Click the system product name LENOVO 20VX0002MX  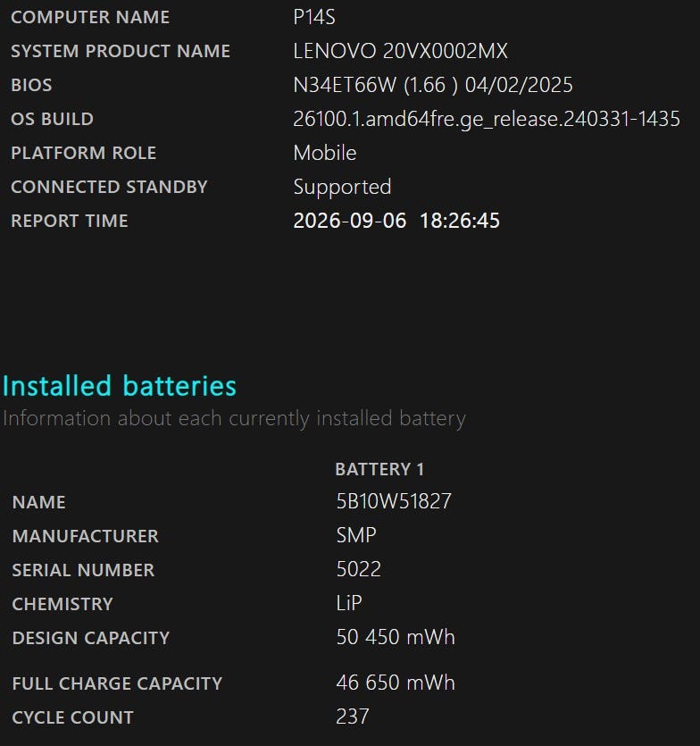[x=400, y=52]
